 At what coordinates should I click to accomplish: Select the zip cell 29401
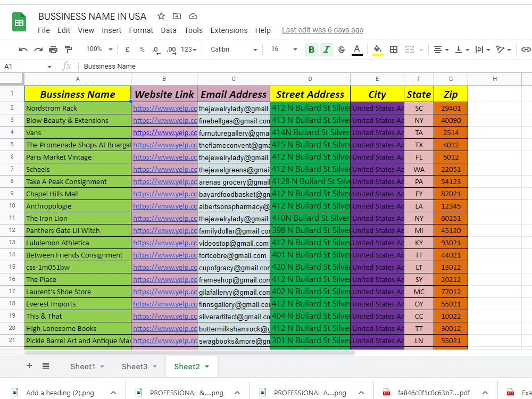451,108
